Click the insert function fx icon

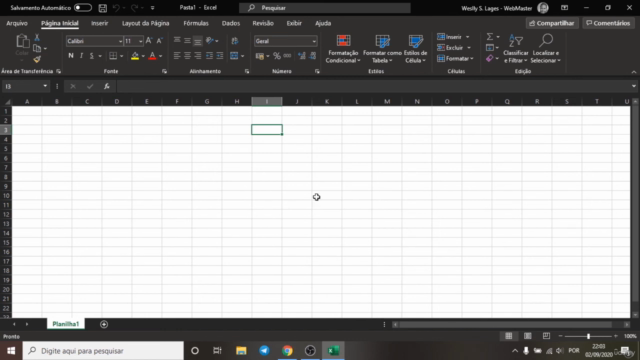tap(107, 87)
